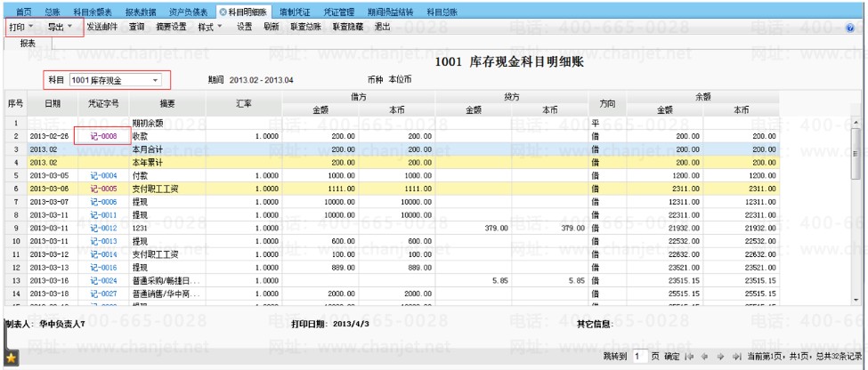The height and width of the screenshot is (370, 868).
Task: Open voucher link 记-0013
Action: click(103, 241)
